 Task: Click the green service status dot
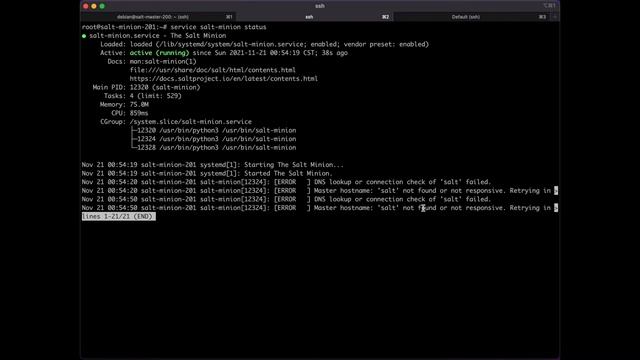coord(84,36)
